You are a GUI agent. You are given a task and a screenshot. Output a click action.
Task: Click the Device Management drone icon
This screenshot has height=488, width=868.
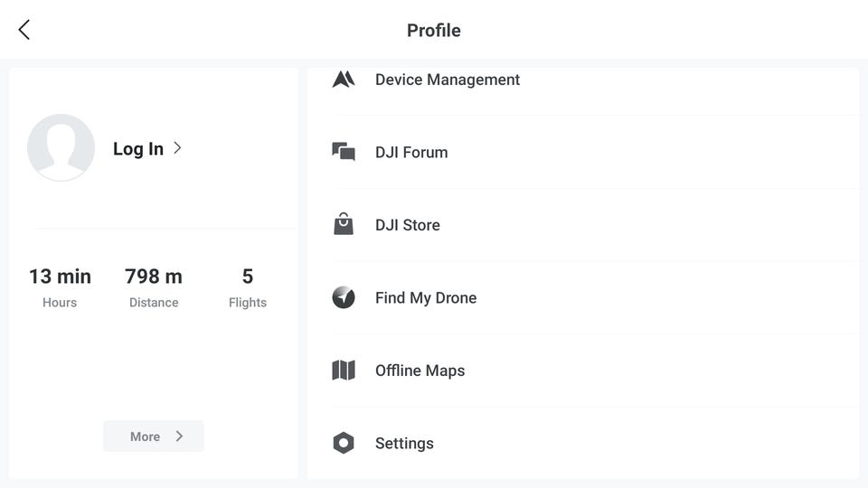click(344, 80)
